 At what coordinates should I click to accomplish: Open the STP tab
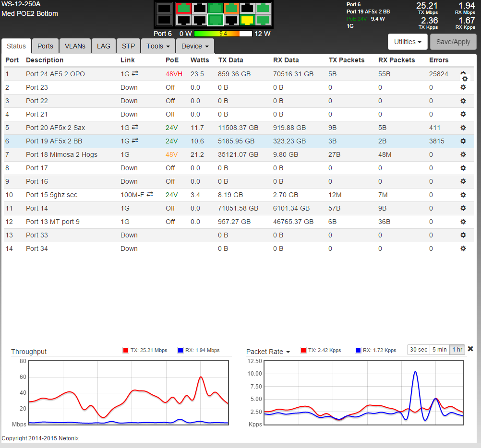(128, 46)
